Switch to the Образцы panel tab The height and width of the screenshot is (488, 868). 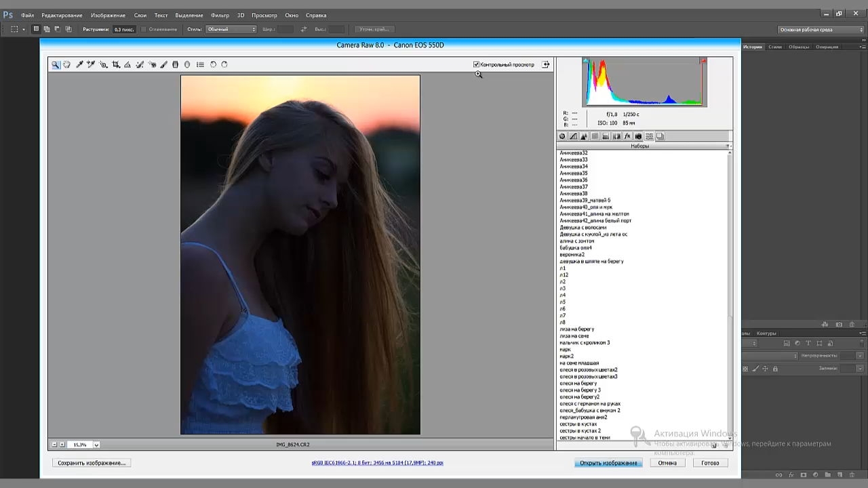pyautogui.click(x=799, y=47)
